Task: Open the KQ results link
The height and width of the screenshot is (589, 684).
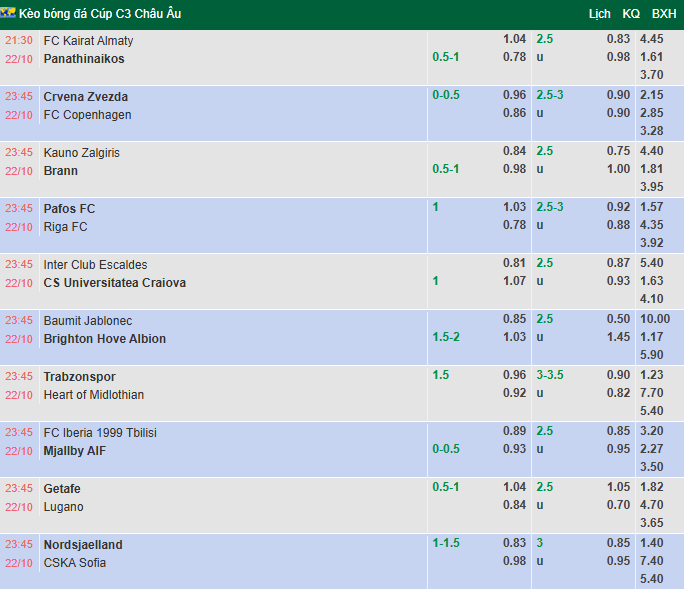Action: 631,14
